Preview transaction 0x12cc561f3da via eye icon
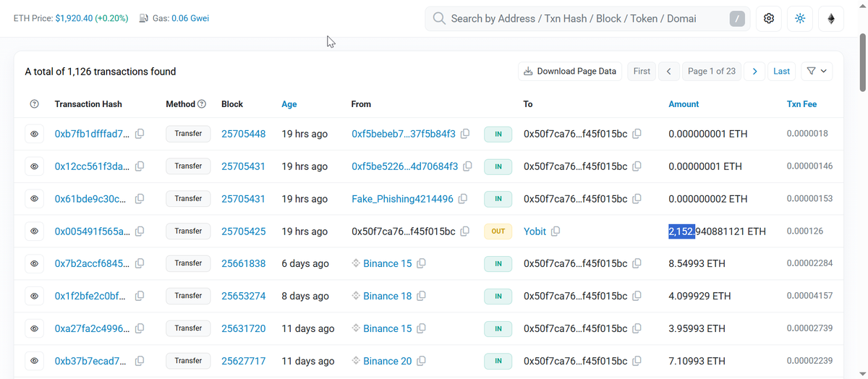The image size is (868, 379). (x=34, y=166)
